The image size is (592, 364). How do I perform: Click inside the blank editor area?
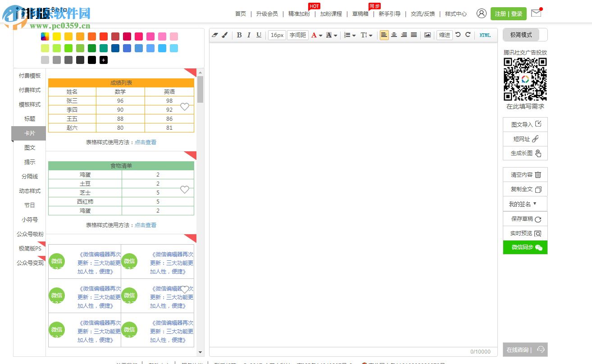(x=353, y=194)
